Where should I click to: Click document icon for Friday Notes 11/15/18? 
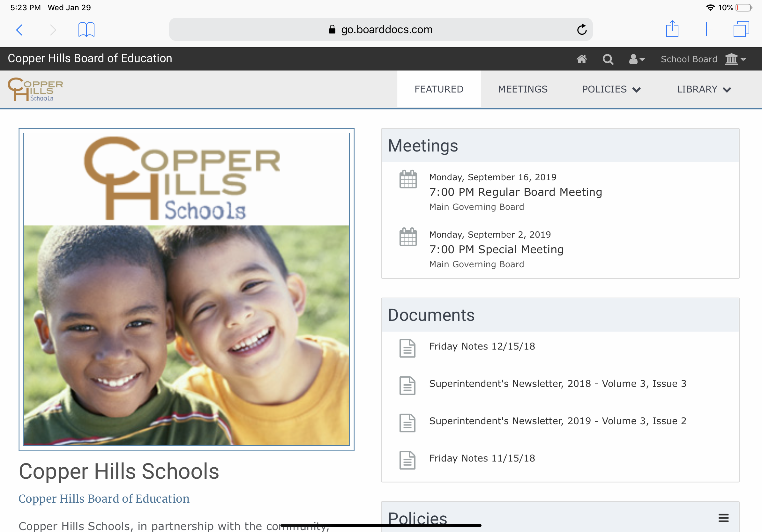[407, 460]
